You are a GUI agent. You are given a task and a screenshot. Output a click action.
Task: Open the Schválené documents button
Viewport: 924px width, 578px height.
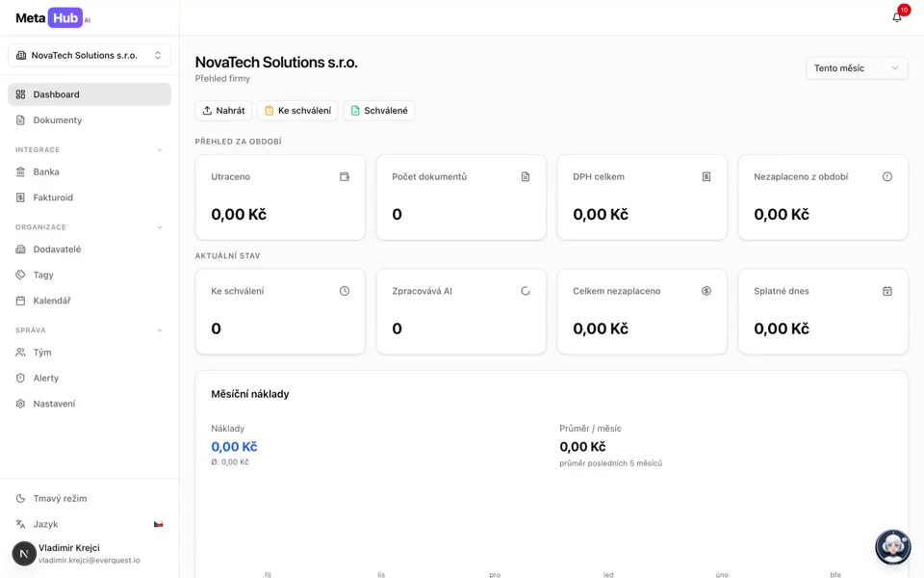pyautogui.click(x=378, y=111)
